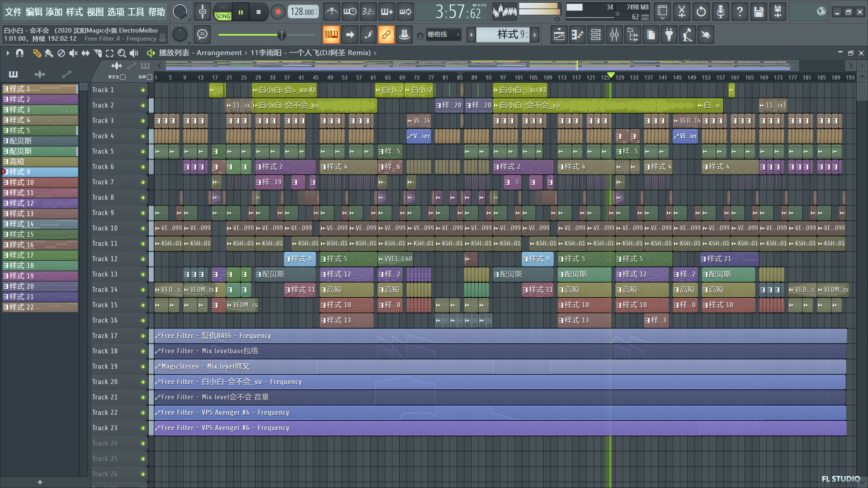Open online content globe icon
This screenshot has width=868, height=488.
pos(821,12)
